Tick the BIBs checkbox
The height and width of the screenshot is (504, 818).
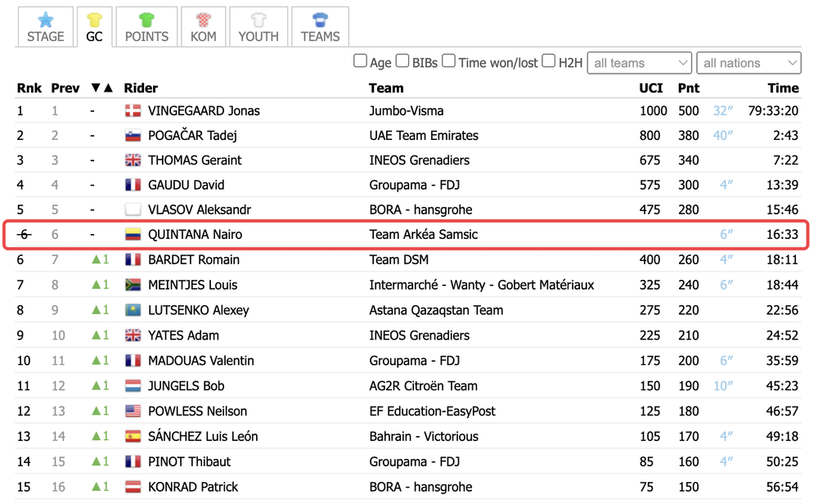tap(402, 61)
